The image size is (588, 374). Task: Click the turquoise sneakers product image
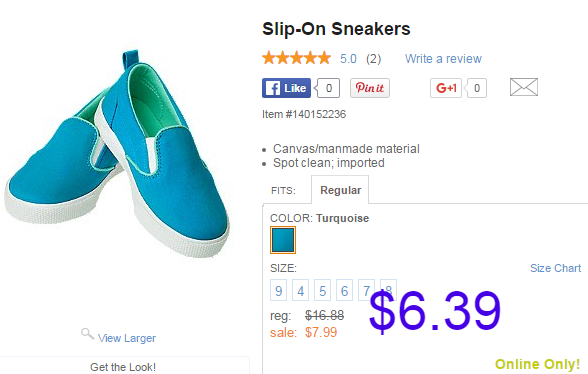[x=117, y=154]
